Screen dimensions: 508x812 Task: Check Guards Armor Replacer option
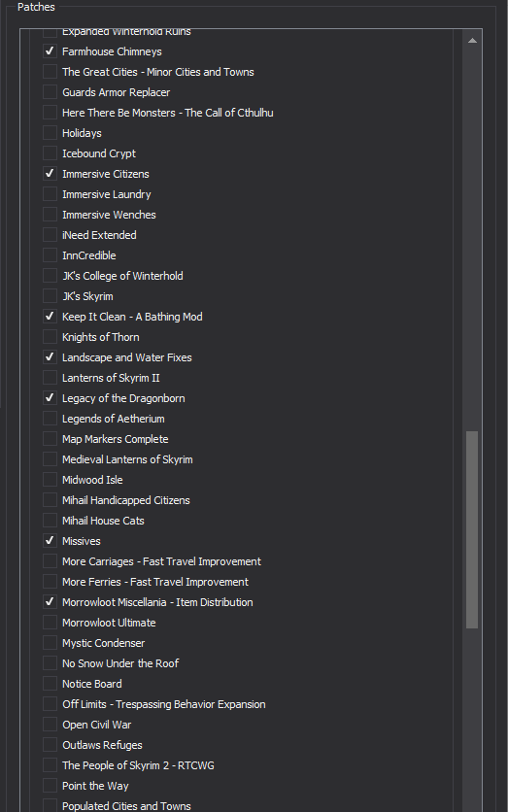(50, 92)
